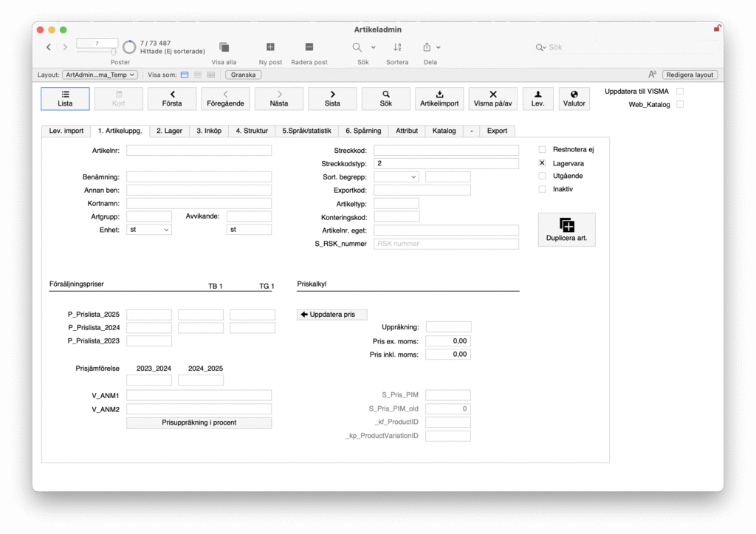Click the Uppdatera pris button

(331, 315)
